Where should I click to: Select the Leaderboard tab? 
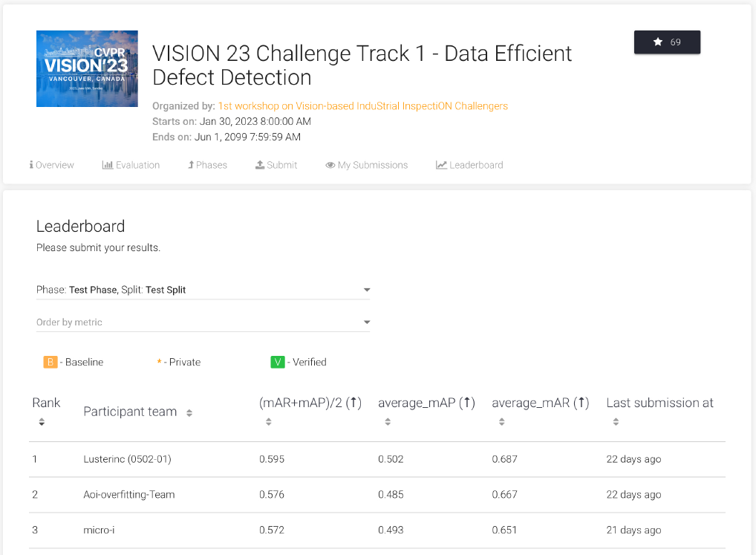[469, 165]
